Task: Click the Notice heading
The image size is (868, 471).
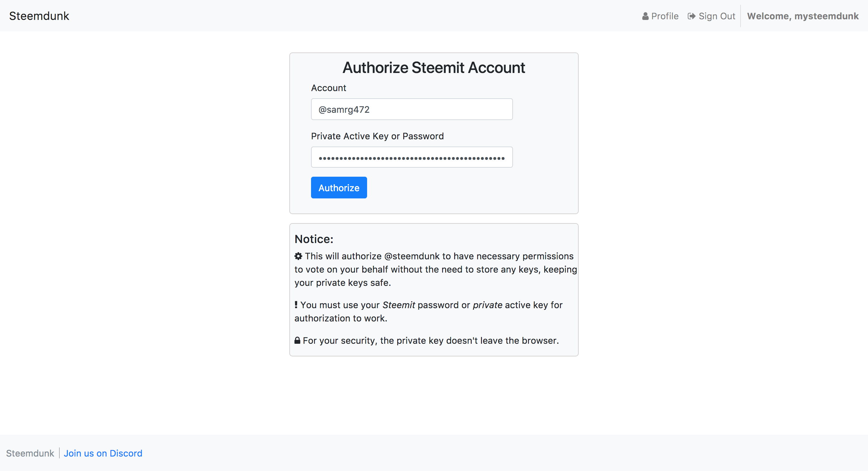Action: 314,239
